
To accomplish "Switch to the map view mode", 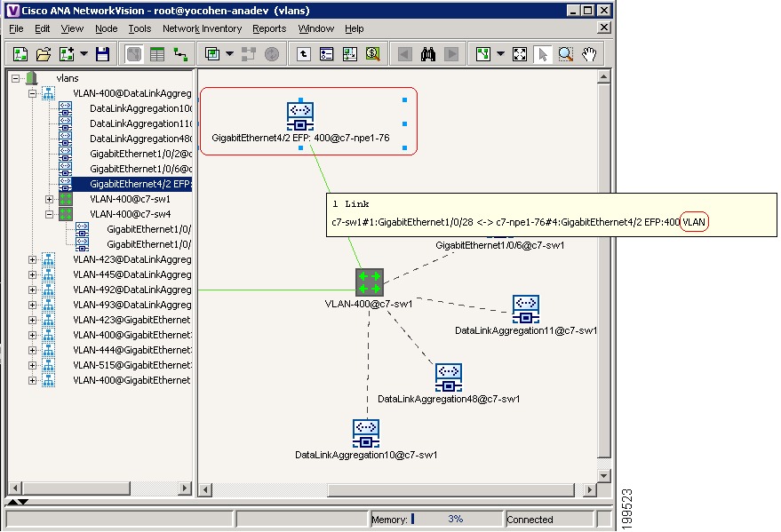I will (133, 54).
